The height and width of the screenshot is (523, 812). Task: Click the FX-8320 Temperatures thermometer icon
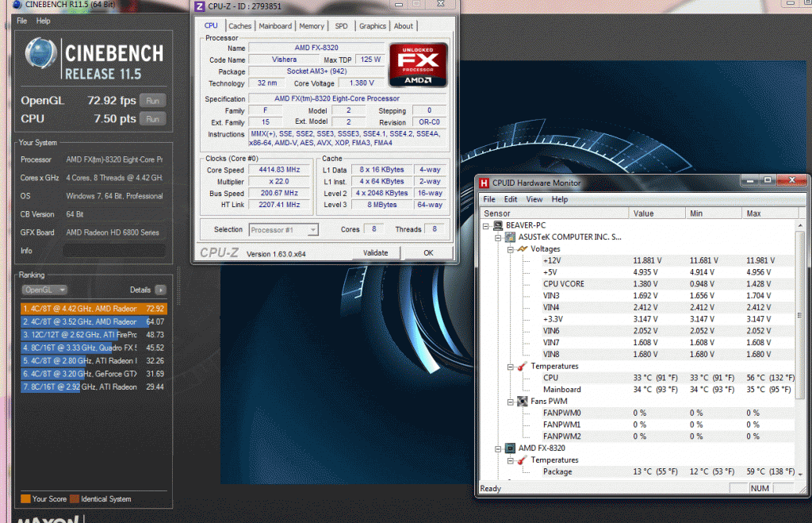523,460
